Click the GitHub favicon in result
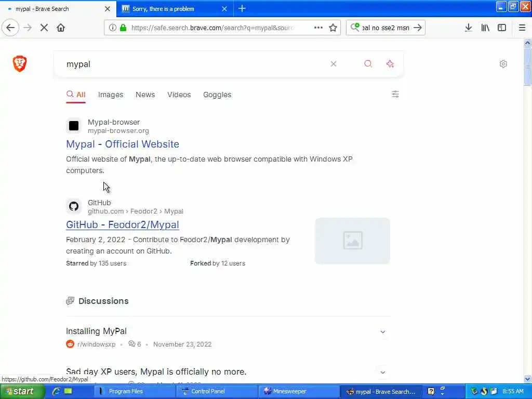Viewport: 532px width, 399px height. 74,206
